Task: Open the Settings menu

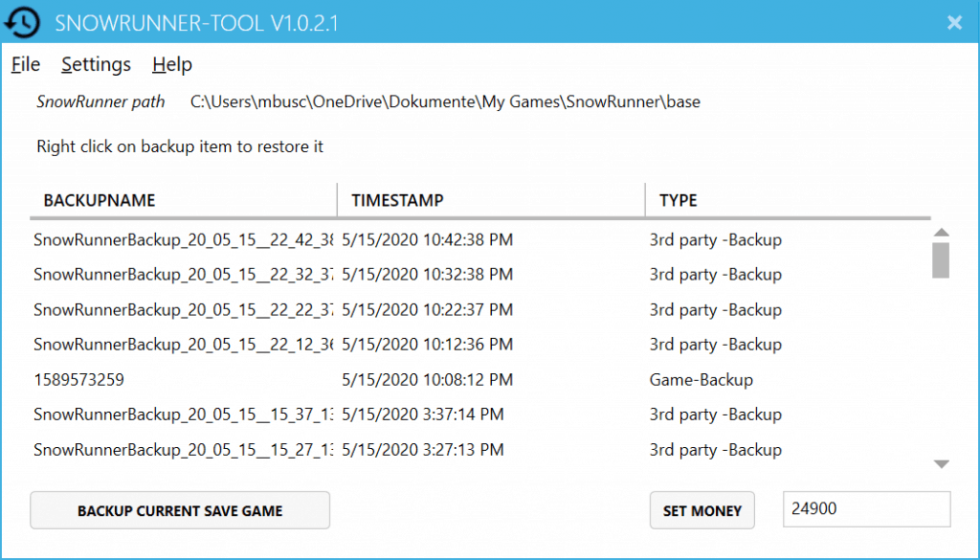Action: point(96,64)
